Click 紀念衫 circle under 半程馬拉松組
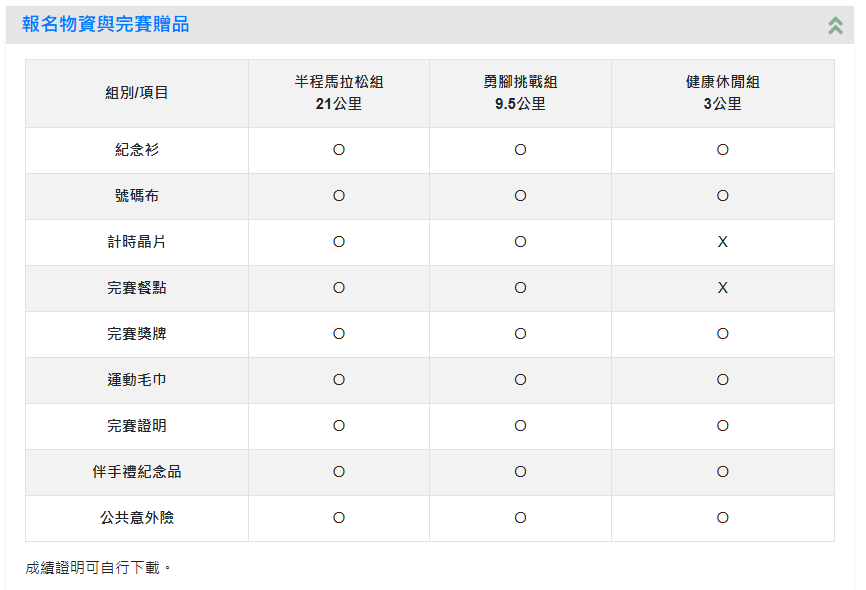 339,150
